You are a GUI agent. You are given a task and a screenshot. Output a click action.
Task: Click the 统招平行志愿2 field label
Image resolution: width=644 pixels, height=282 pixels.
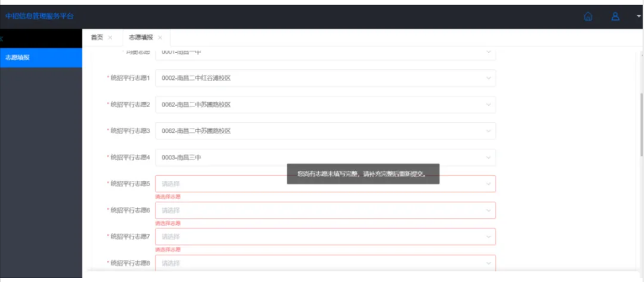130,104
